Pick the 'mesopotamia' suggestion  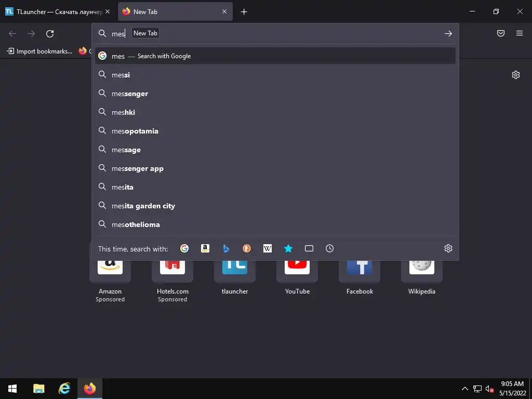click(x=275, y=131)
